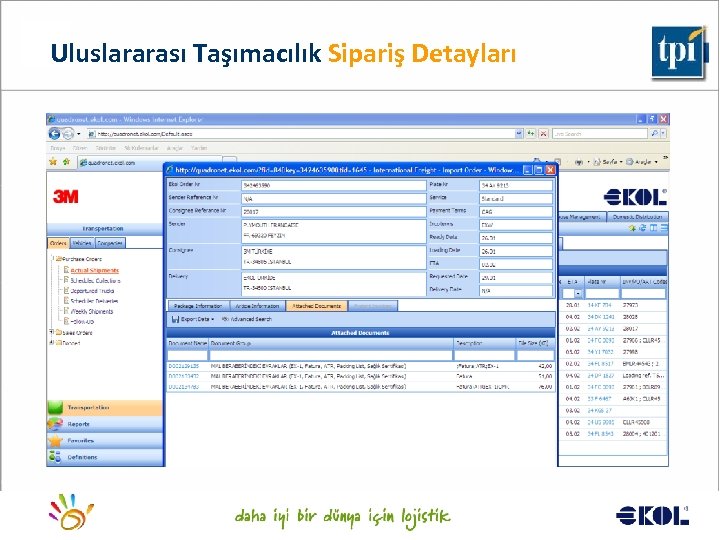Open the ETA filter dropdown in background grid
Viewport: 720px width, 540px height.
point(578,293)
